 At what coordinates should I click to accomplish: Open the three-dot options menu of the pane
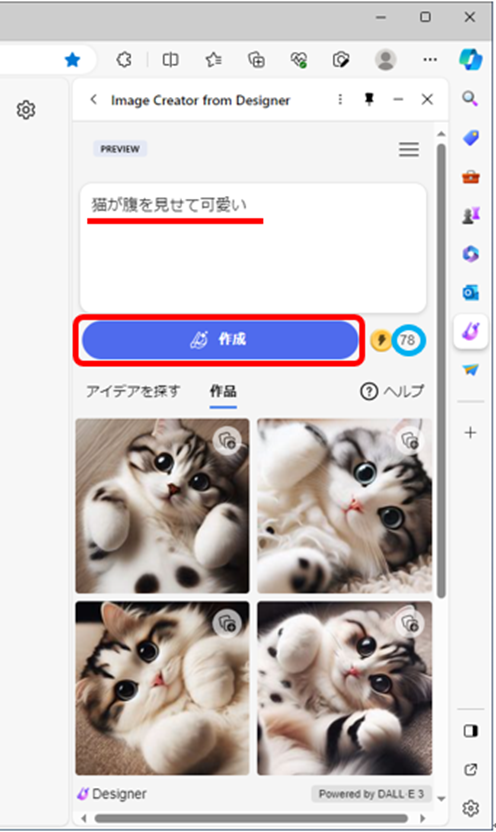coord(340,99)
